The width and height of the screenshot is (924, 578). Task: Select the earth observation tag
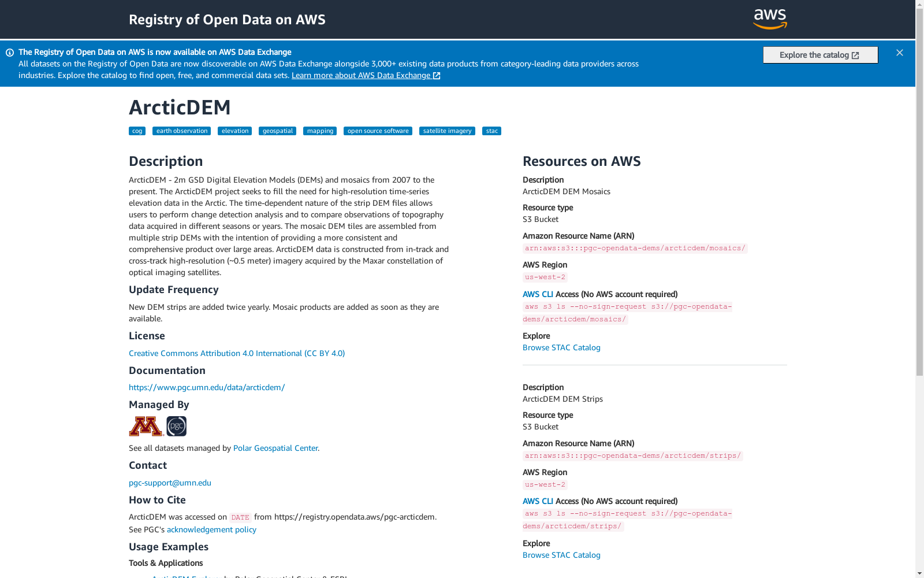pyautogui.click(x=181, y=131)
